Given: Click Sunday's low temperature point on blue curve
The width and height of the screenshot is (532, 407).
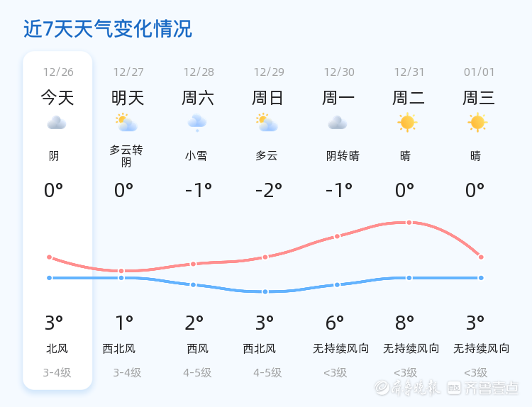Looking at the screenshot, I should coord(265,291).
